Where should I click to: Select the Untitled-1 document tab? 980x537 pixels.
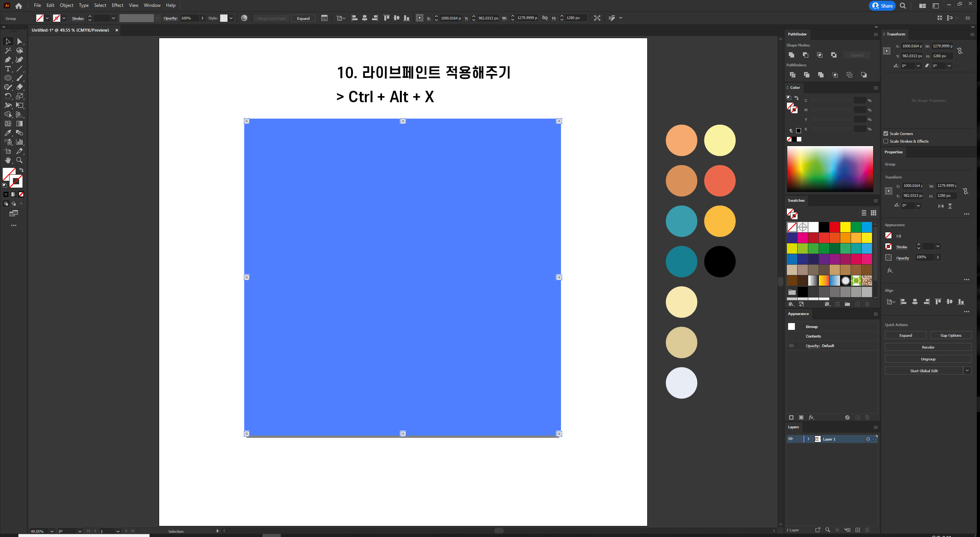(x=70, y=30)
